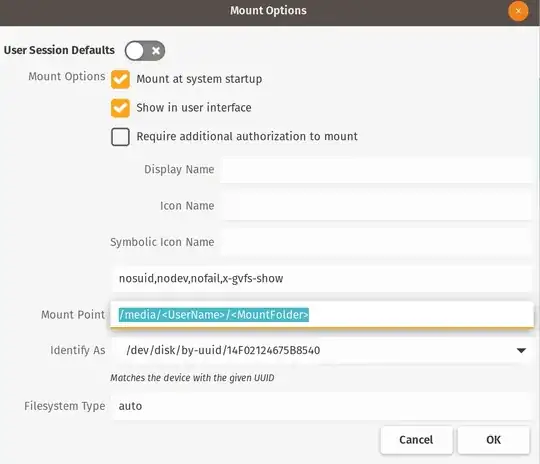The height and width of the screenshot is (464, 540).
Task: Confirm settings with the OK button
Action: tap(494, 440)
